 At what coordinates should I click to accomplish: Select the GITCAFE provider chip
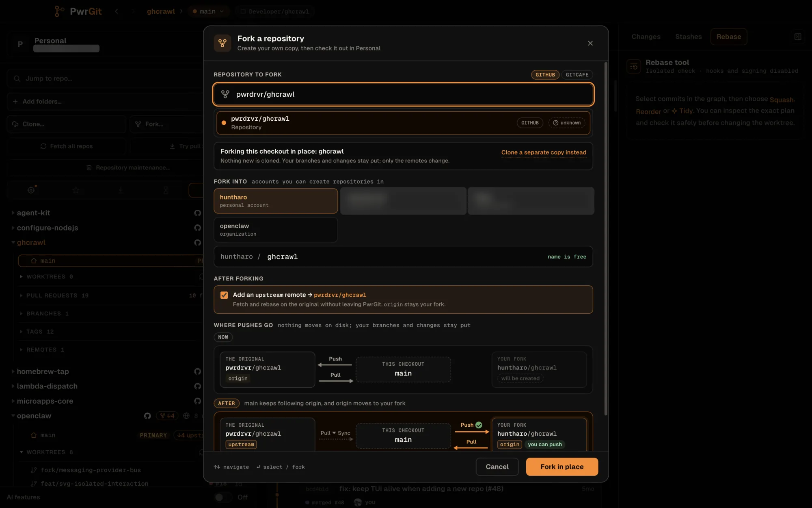click(577, 75)
